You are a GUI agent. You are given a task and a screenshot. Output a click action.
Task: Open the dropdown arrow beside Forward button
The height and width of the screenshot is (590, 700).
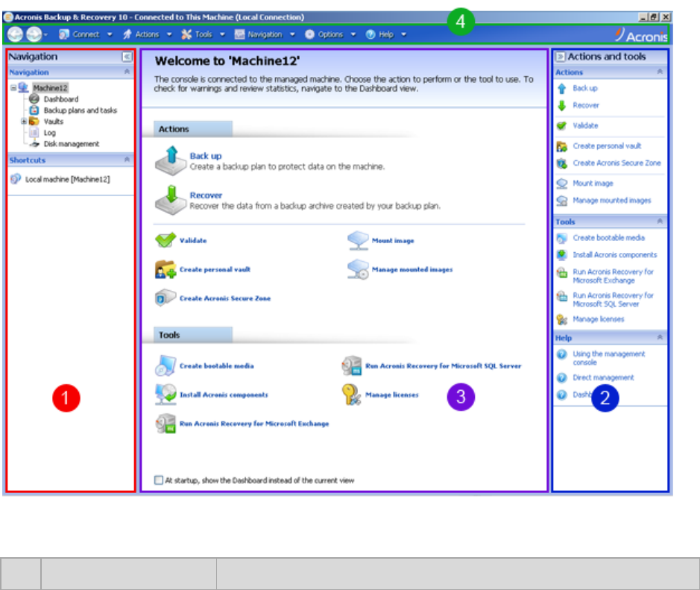tap(45, 35)
